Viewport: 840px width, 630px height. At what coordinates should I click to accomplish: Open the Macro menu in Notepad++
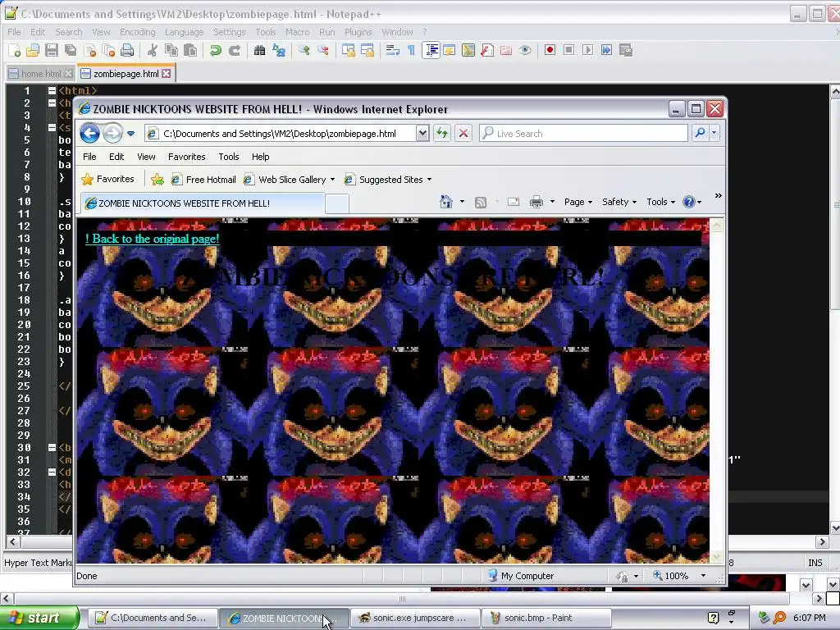297,32
